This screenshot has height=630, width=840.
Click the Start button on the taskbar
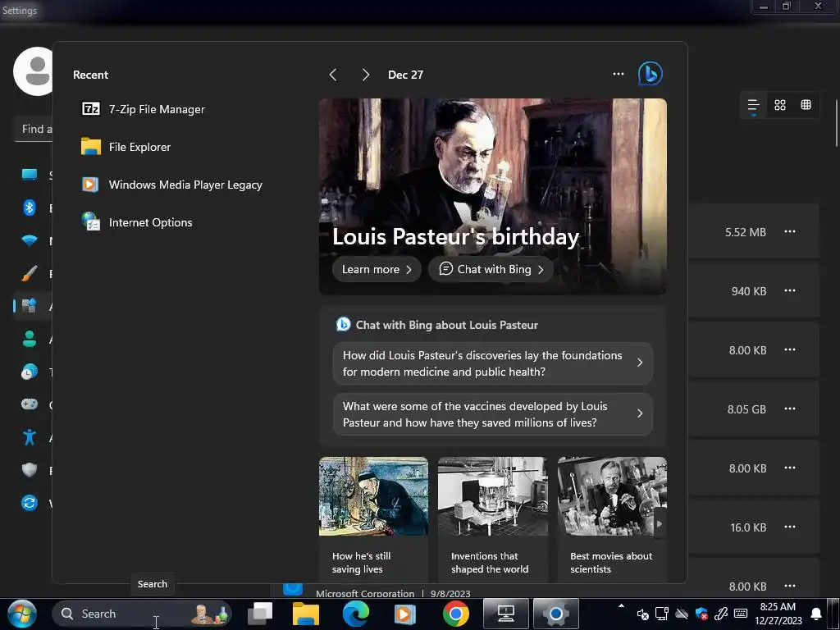[x=22, y=614]
